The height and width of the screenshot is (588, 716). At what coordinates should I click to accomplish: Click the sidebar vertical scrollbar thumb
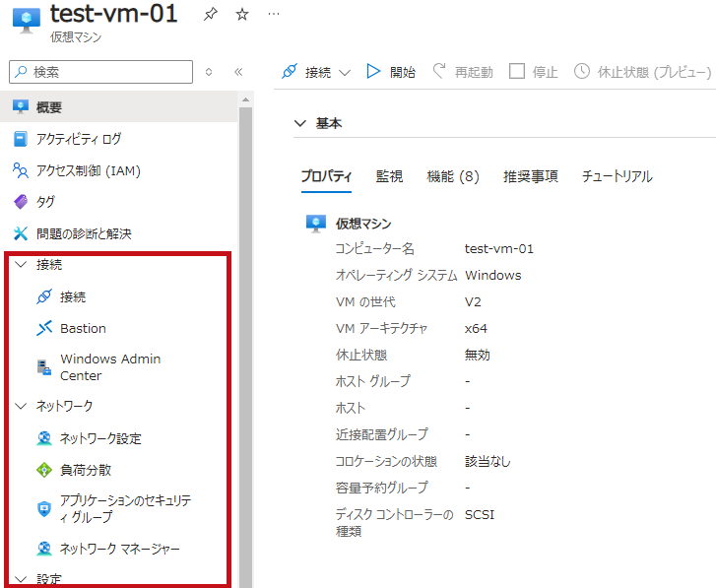(x=245, y=347)
